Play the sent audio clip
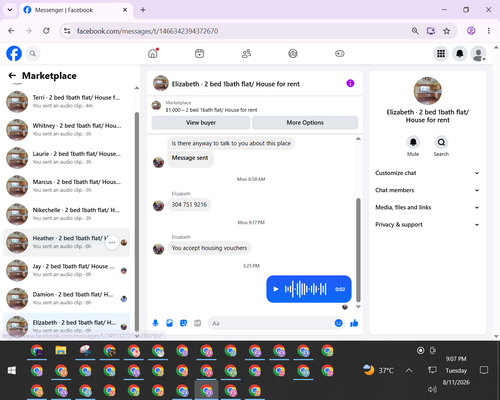Viewport: 500px width, 400px height. [x=276, y=289]
